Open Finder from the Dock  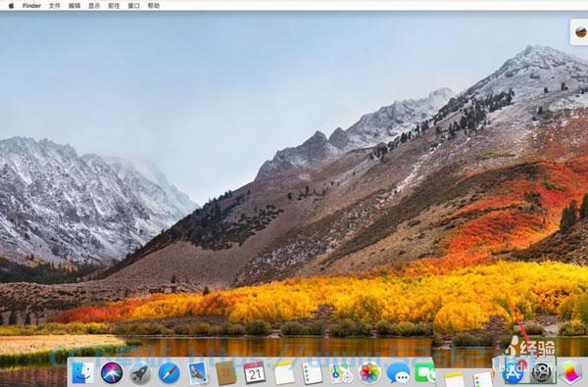tap(82, 372)
